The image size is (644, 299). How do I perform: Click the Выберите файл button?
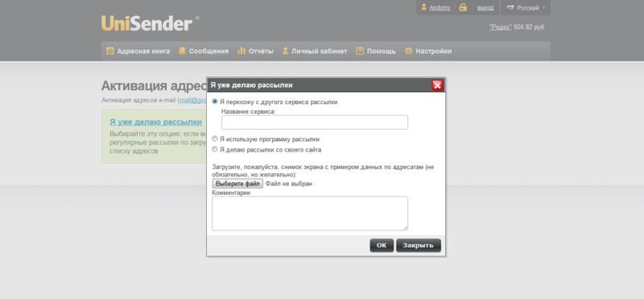pyautogui.click(x=237, y=184)
